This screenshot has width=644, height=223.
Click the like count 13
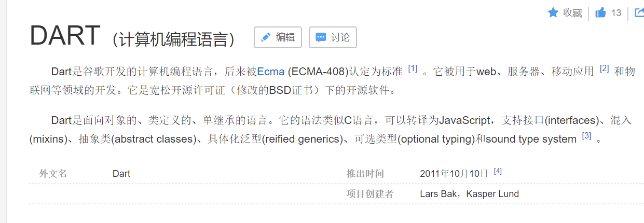click(616, 13)
